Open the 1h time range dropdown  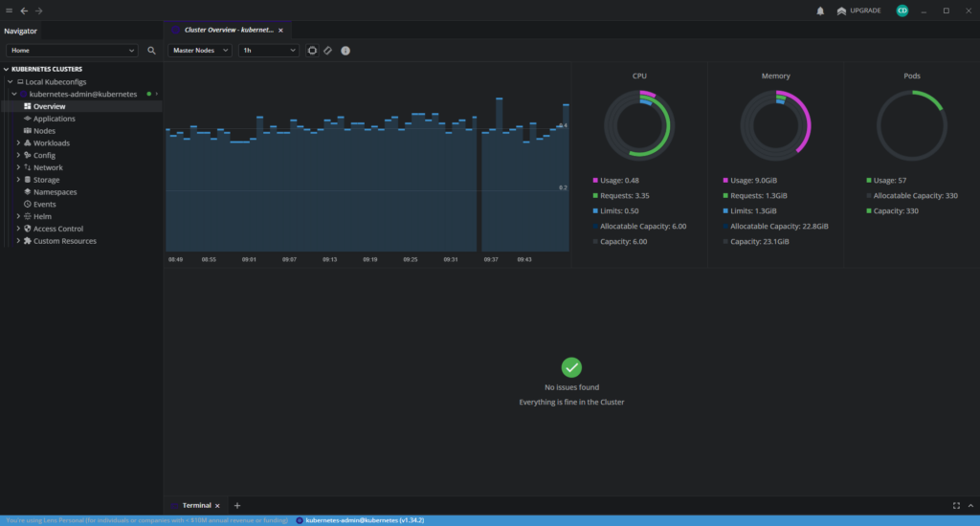[x=268, y=50]
